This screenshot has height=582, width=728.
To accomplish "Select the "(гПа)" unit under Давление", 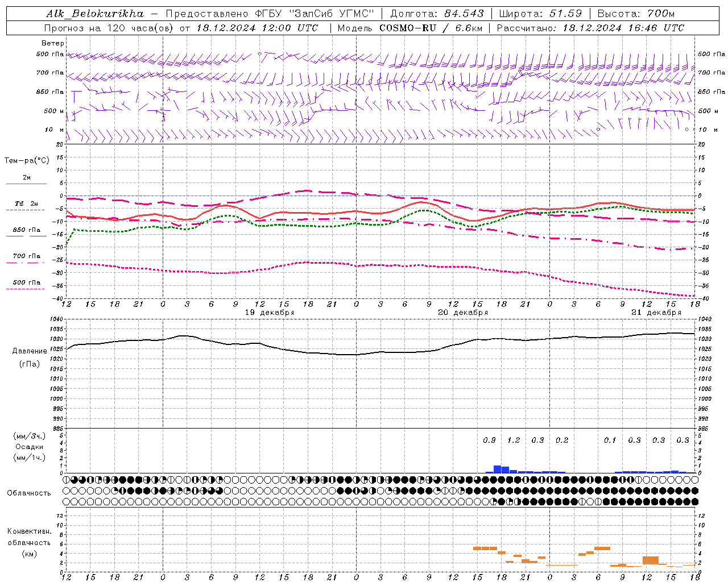I will coord(30,364).
